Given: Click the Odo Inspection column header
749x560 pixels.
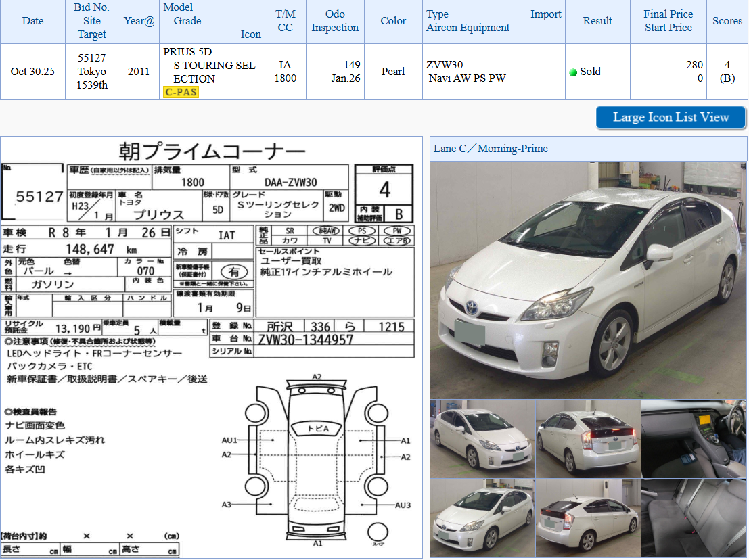Looking at the screenshot, I should [335, 21].
